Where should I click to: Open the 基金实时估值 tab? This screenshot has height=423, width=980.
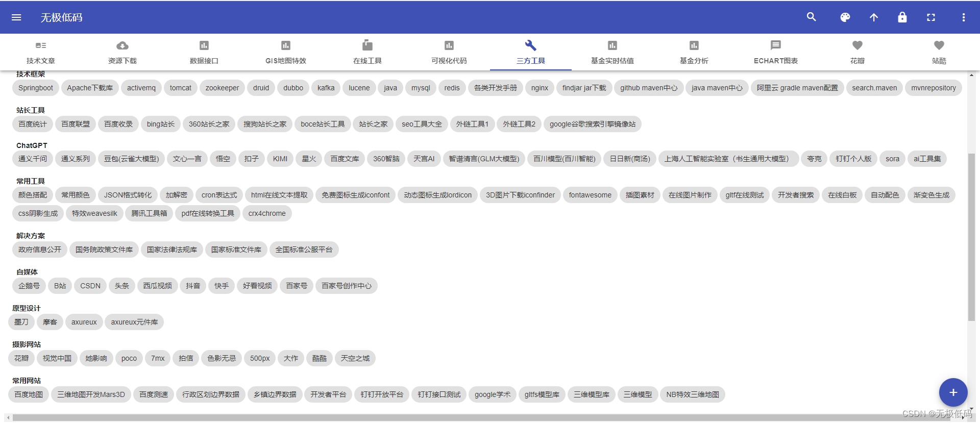pos(612,52)
